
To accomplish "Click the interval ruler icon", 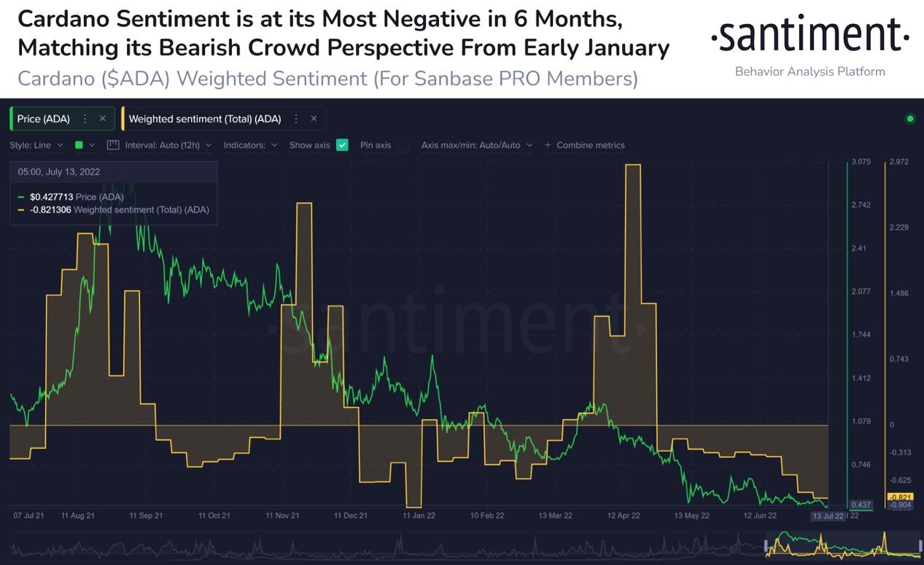I will [x=113, y=145].
